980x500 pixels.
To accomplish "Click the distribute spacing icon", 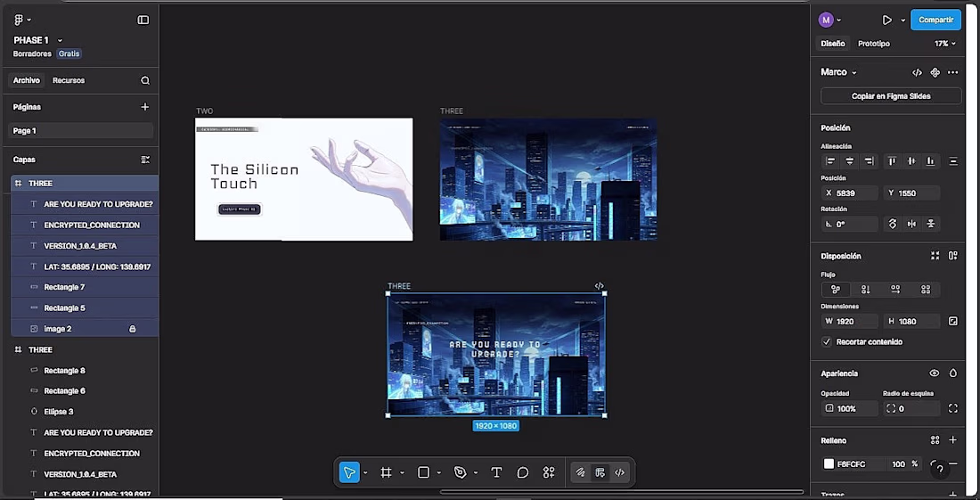I will point(953,161).
